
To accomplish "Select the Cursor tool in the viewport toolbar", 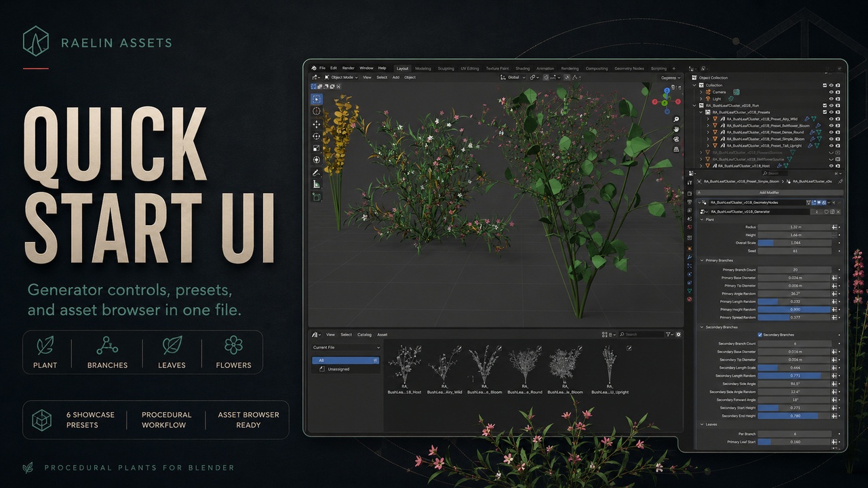I will (317, 111).
